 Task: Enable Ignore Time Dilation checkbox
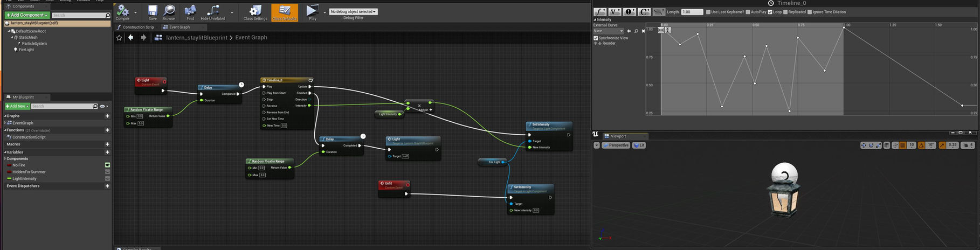pos(810,12)
